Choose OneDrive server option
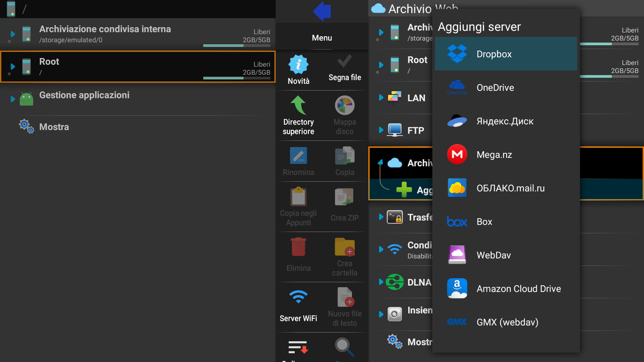 pyautogui.click(x=506, y=87)
